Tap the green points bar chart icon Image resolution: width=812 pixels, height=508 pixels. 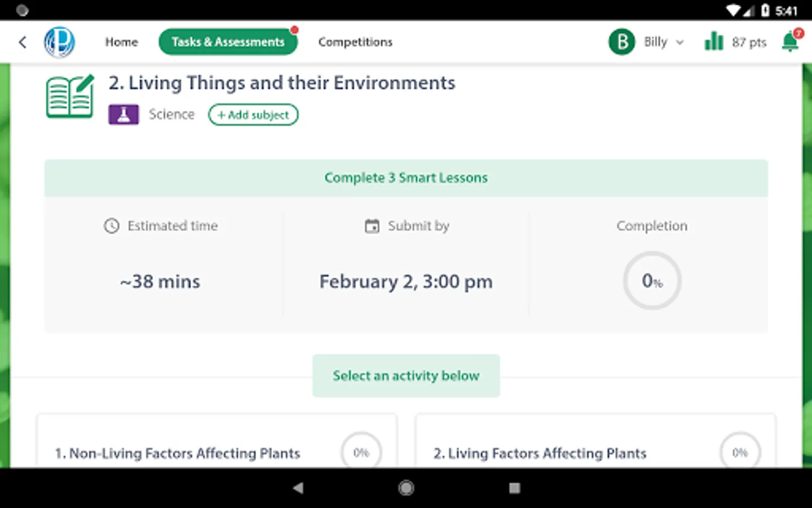pyautogui.click(x=714, y=42)
